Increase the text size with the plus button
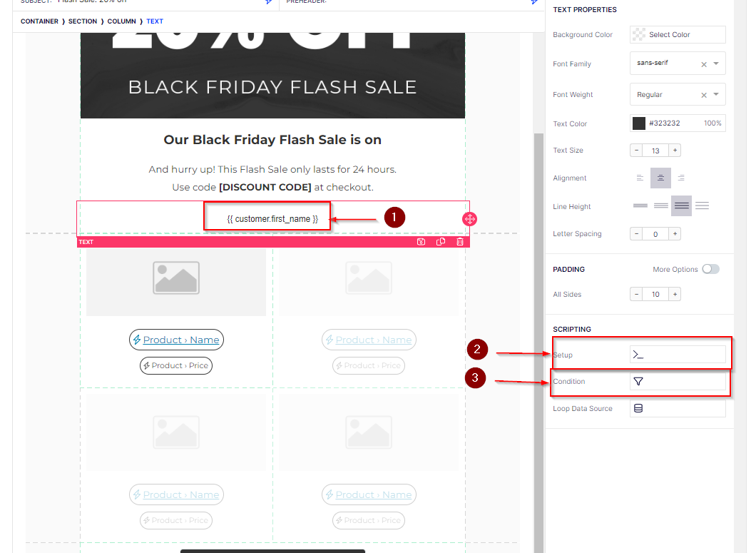 tap(675, 151)
